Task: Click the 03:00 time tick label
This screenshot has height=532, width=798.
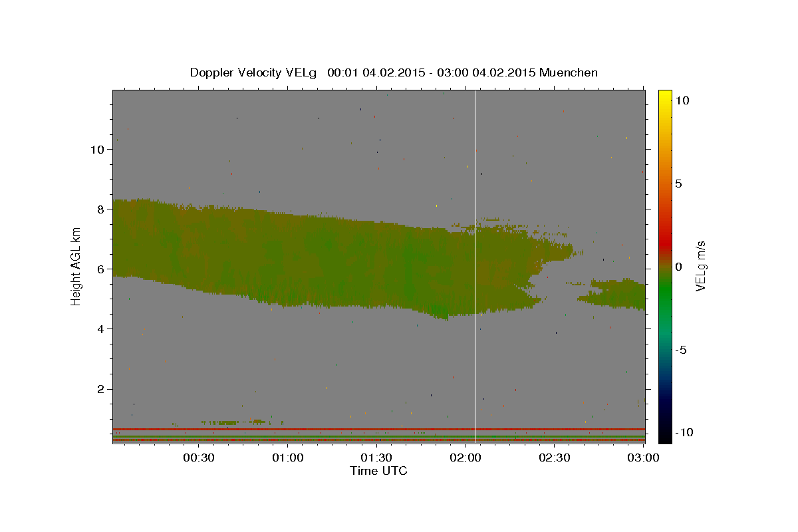Action: (643, 458)
